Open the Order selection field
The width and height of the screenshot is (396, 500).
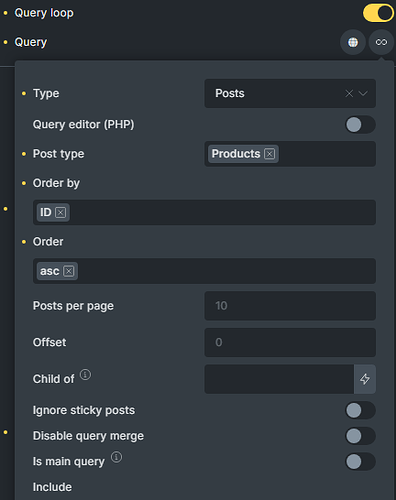(x=204, y=271)
